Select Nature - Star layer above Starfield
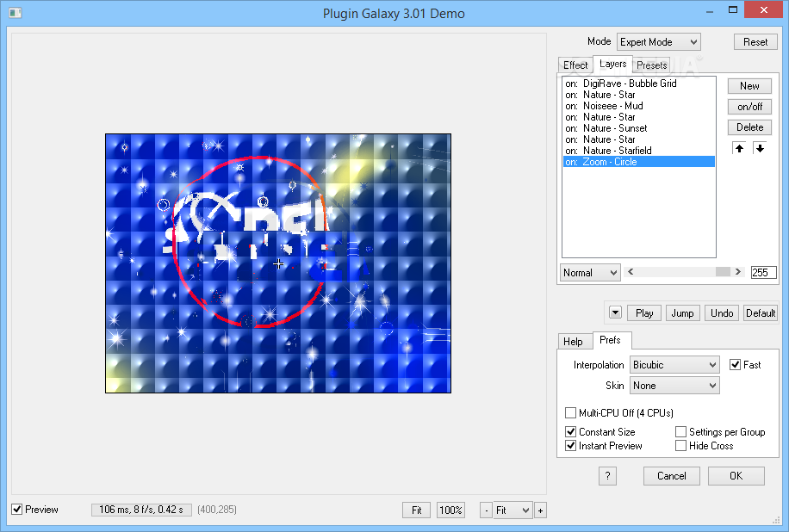 pos(638,139)
